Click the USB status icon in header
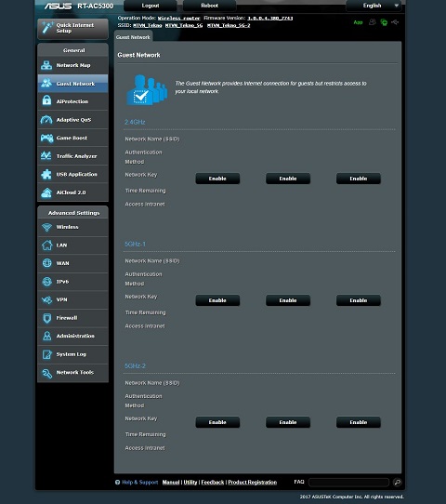The width and height of the screenshot is (446, 504). [x=395, y=22]
